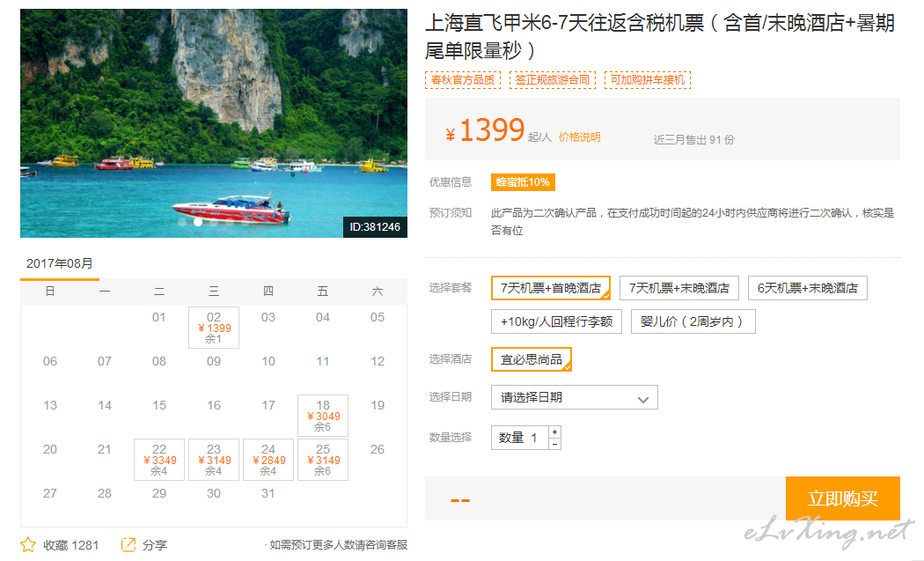Choose the 7天机票+末晚酒店 package option
Viewport: 924px width, 561px height.
tap(678, 288)
